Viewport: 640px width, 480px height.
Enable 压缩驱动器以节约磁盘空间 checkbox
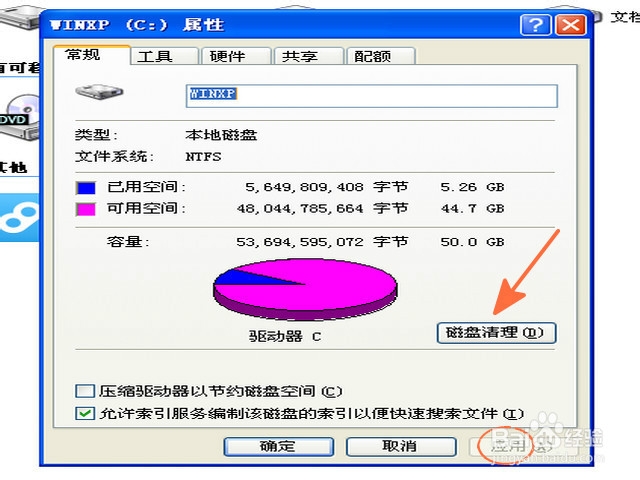[85, 391]
